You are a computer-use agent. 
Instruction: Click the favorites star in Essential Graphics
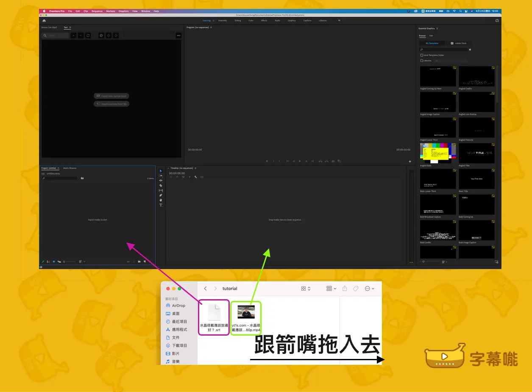pyautogui.click(x=470, y=50)
